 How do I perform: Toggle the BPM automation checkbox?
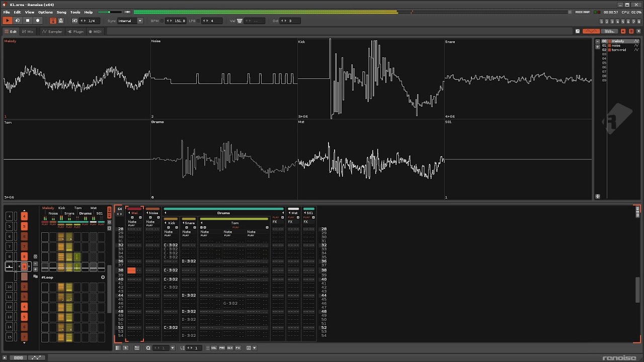click(x=162, y=21)
